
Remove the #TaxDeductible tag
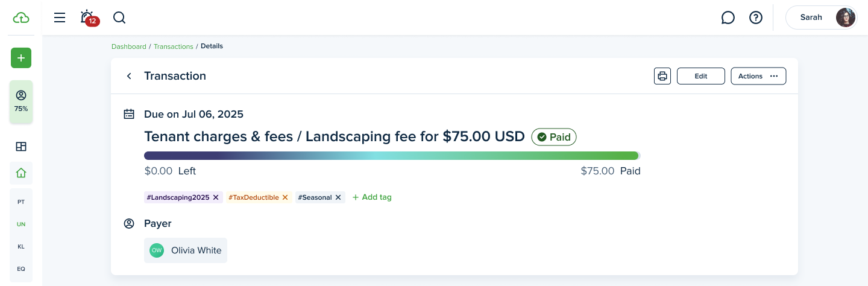[285, 197]
